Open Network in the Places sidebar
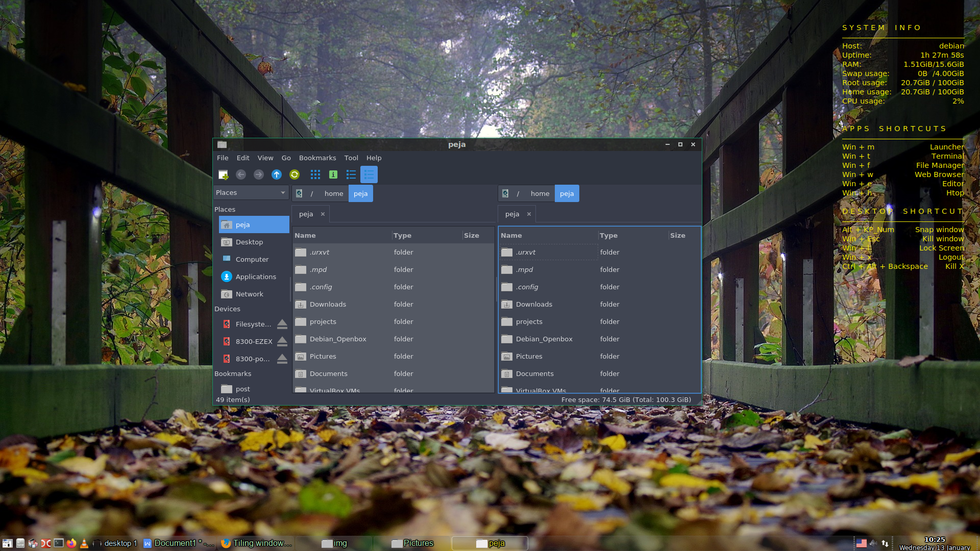Viewport: 980px width, 551px height. tap(254, 294)
